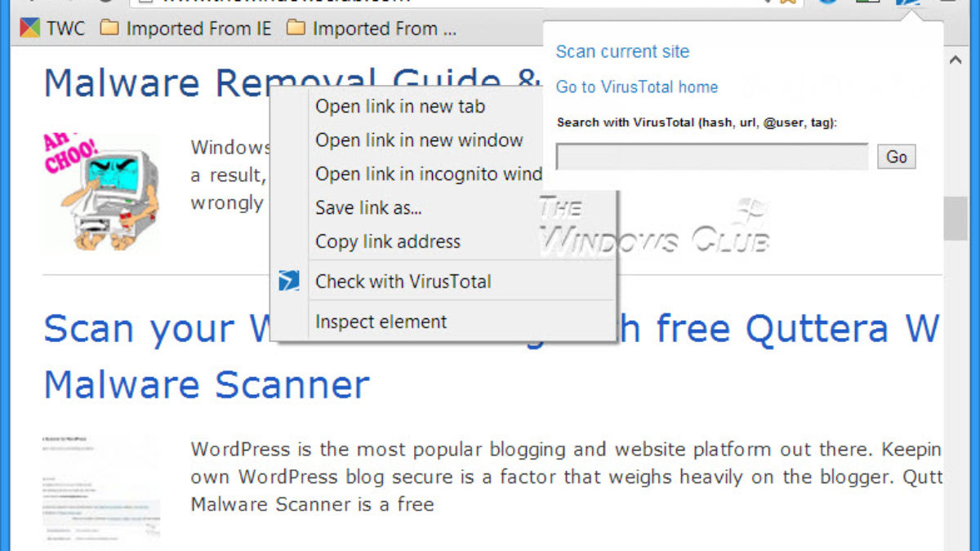Focus the Search with VirusTotal input box
This screenshot has width=980, height=551.
coord(712,157)
